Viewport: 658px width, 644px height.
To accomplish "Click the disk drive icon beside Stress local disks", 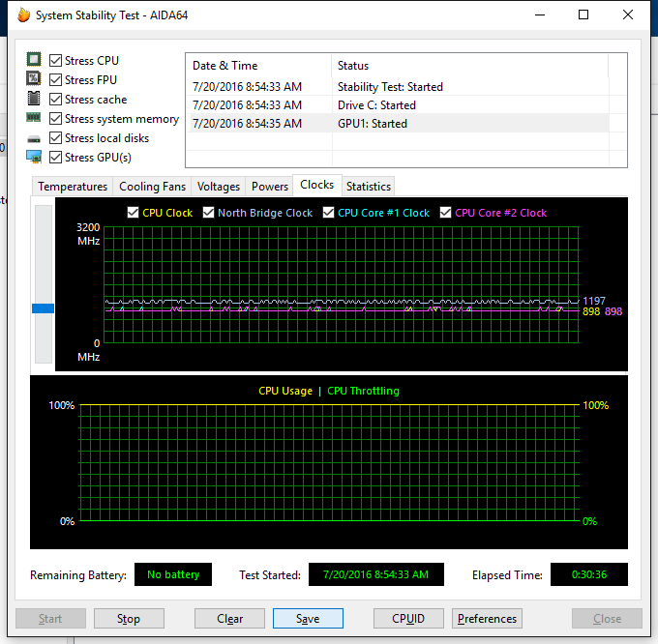I will (x=34, y=139).
